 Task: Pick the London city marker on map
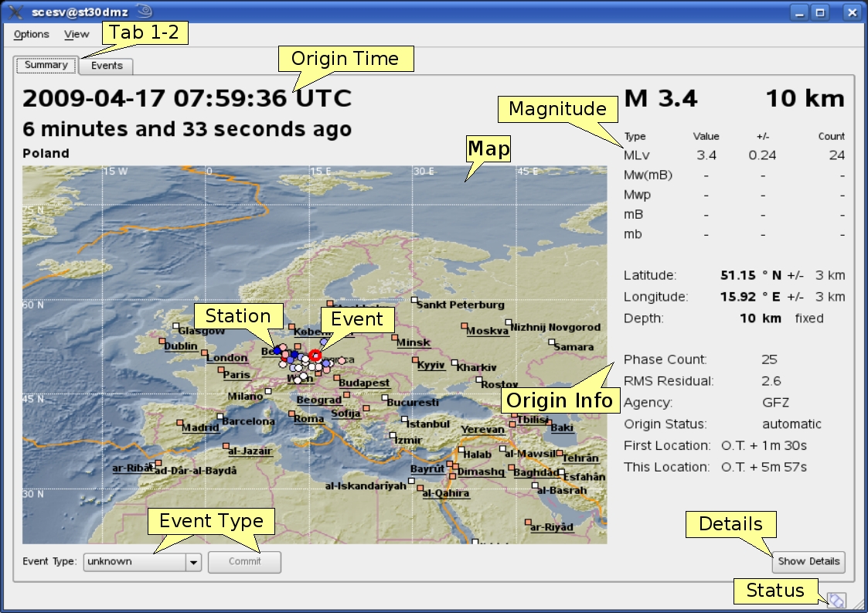click(x=205, y=353)
